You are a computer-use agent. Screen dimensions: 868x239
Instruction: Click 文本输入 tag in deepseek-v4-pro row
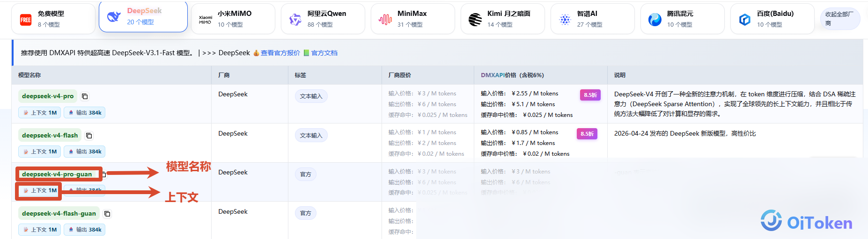click(311, 96)
